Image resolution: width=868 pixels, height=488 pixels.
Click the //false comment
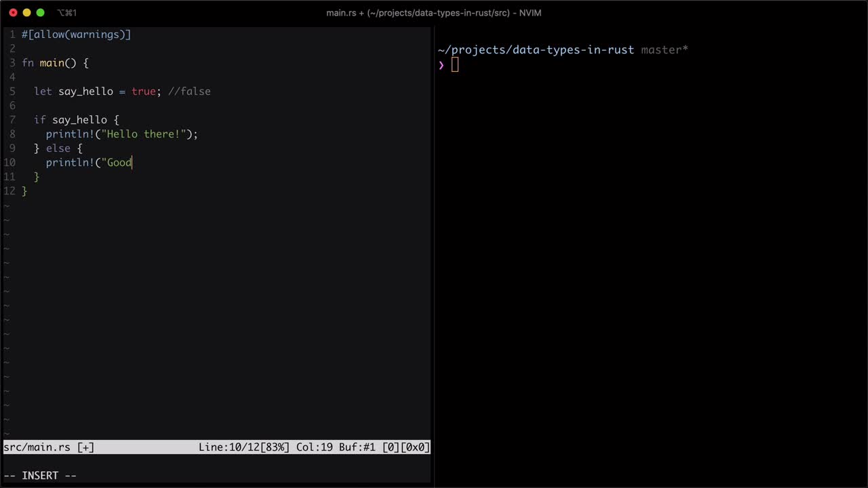point(189,91)
